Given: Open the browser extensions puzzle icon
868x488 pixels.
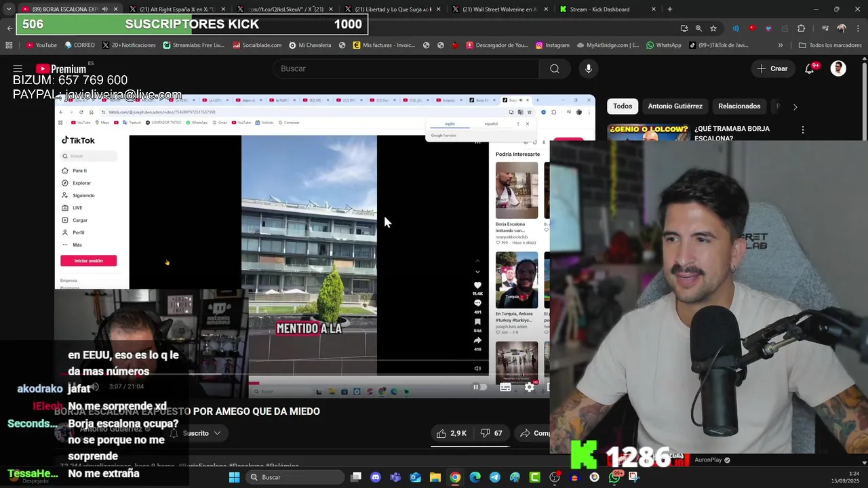Looking at the screenshot, I should 802,28.
